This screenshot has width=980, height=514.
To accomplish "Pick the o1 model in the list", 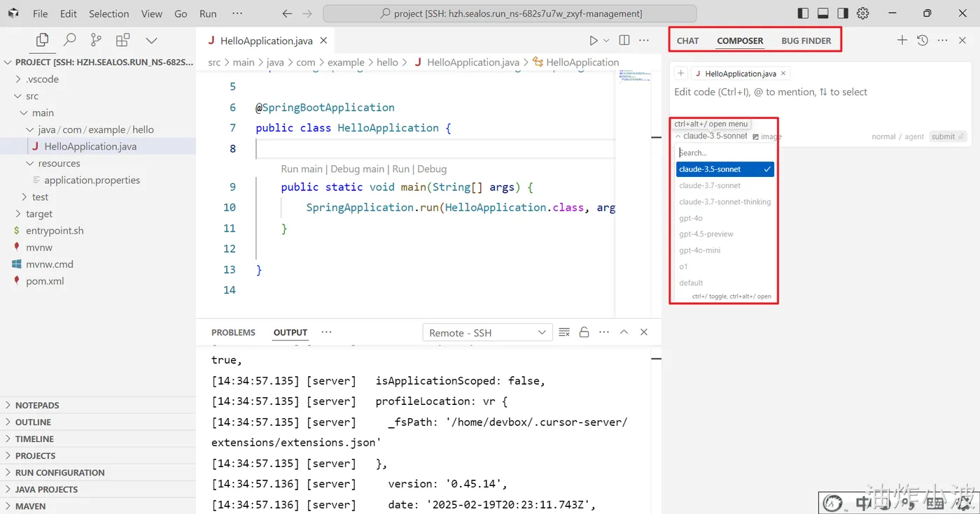I will point(725,266).
